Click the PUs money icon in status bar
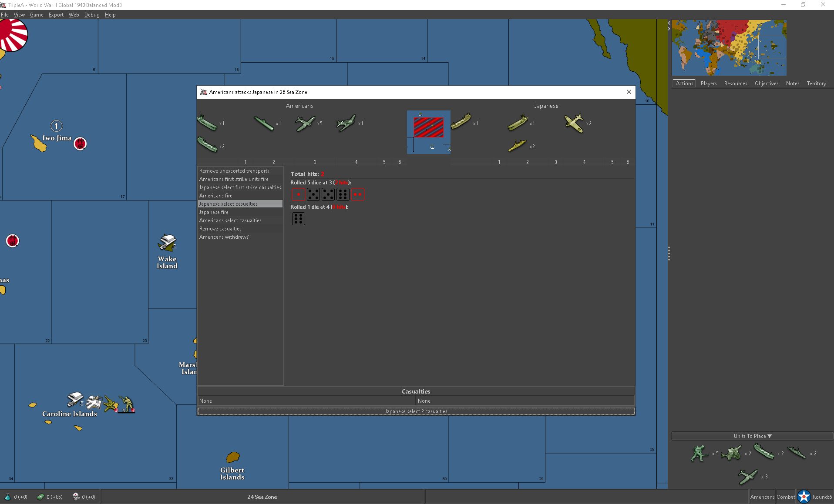 [40, 497]
